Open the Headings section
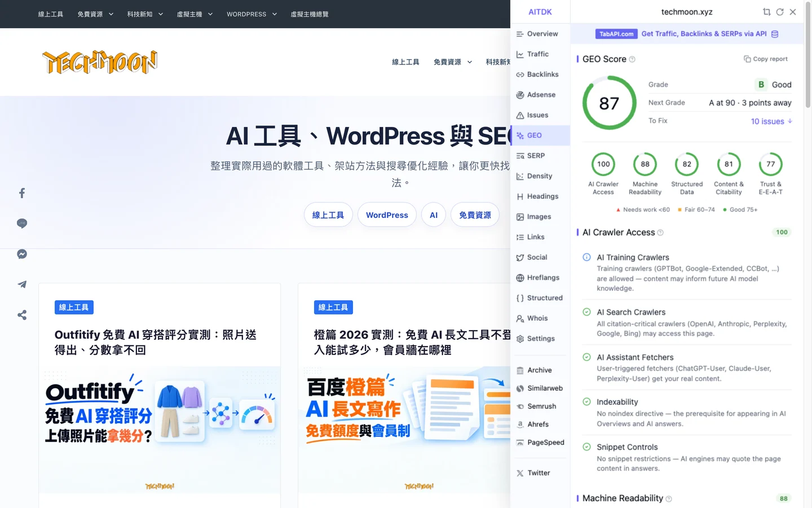 (540, 196)
